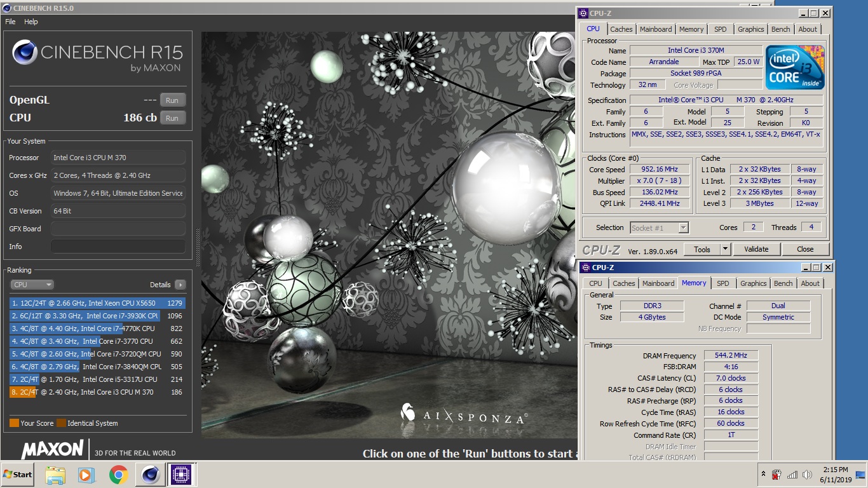Click the Tools button in CPU-Z
This screenshot has height=488, width=868.
coord(702,249)
